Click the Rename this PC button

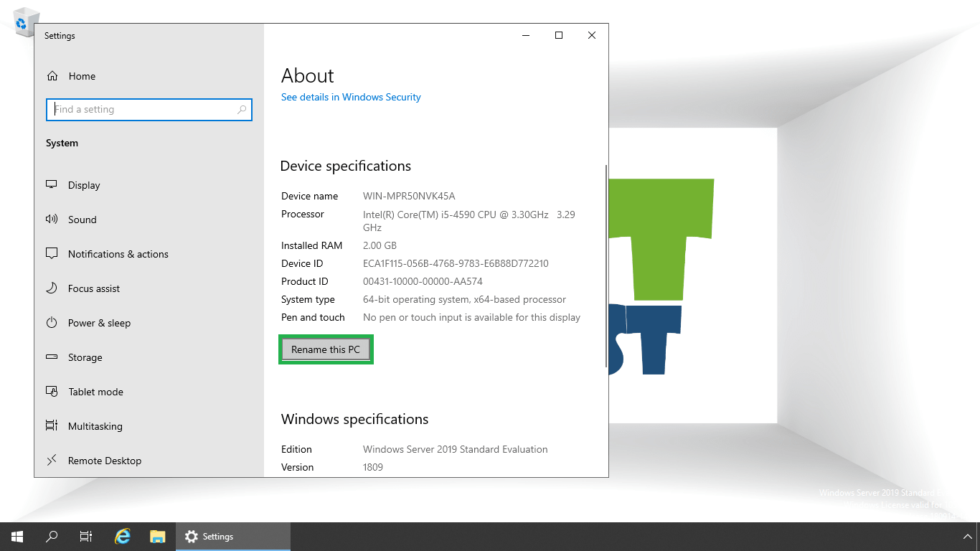(x=326, y=349)
